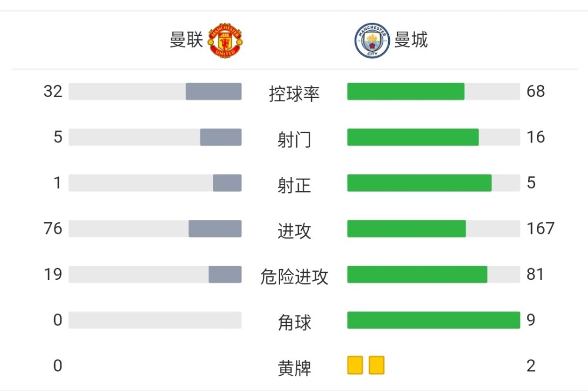Select the 进攻 attacks stat label

(x=295, y=231)
